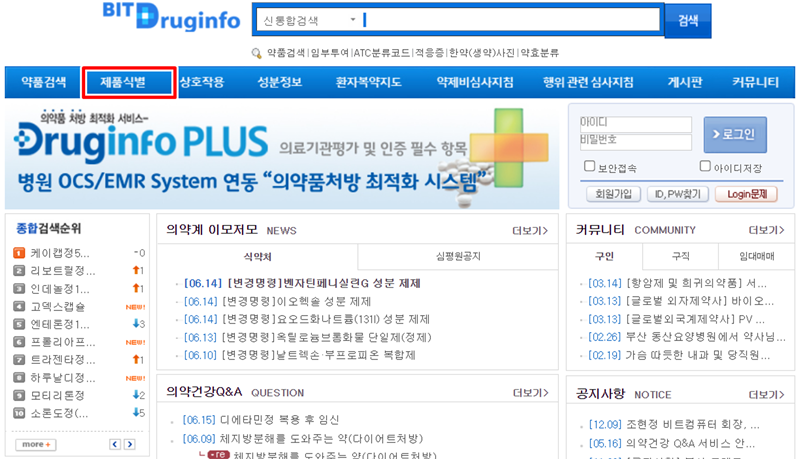800x459 pixels.
Task: Select the 식약처 news tab
Action: point(258,257)
